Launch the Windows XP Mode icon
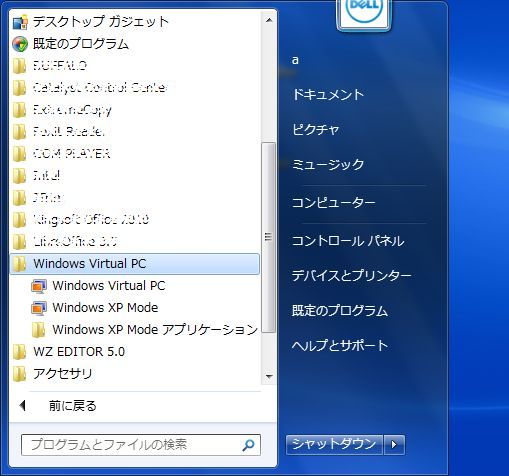 (39, 308)
